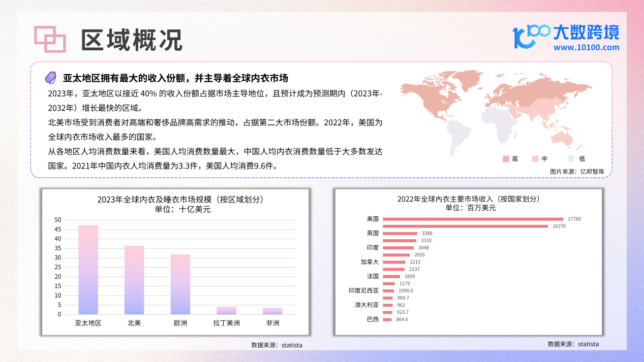Click the 中 legend color swatch

point(536,159)
